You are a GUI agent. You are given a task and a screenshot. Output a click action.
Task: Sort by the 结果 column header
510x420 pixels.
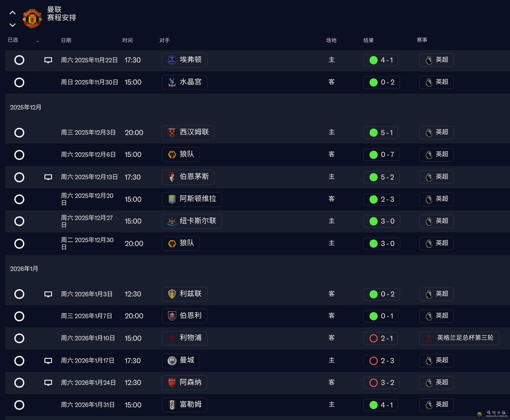click(368, 40)
